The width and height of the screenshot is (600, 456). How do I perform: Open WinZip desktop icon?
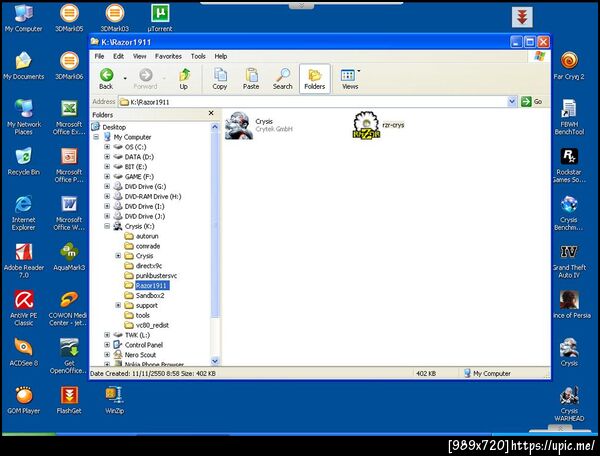click(114, 400)
